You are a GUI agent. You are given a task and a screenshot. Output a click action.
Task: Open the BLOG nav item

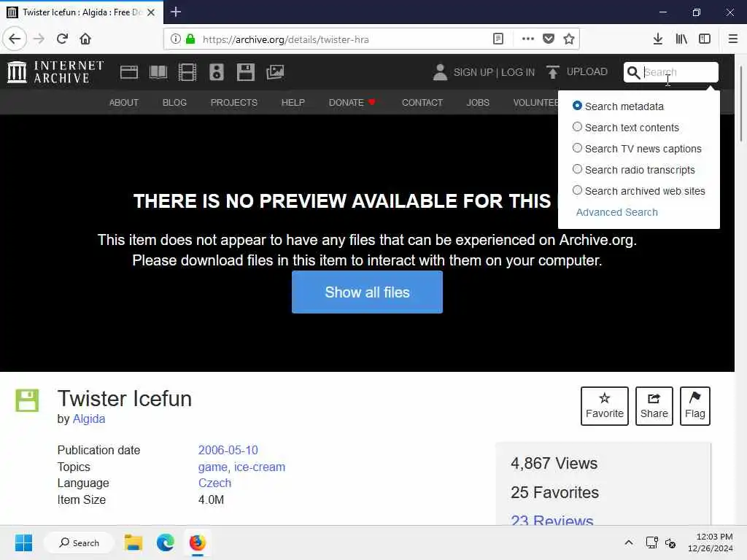[174, 102]
